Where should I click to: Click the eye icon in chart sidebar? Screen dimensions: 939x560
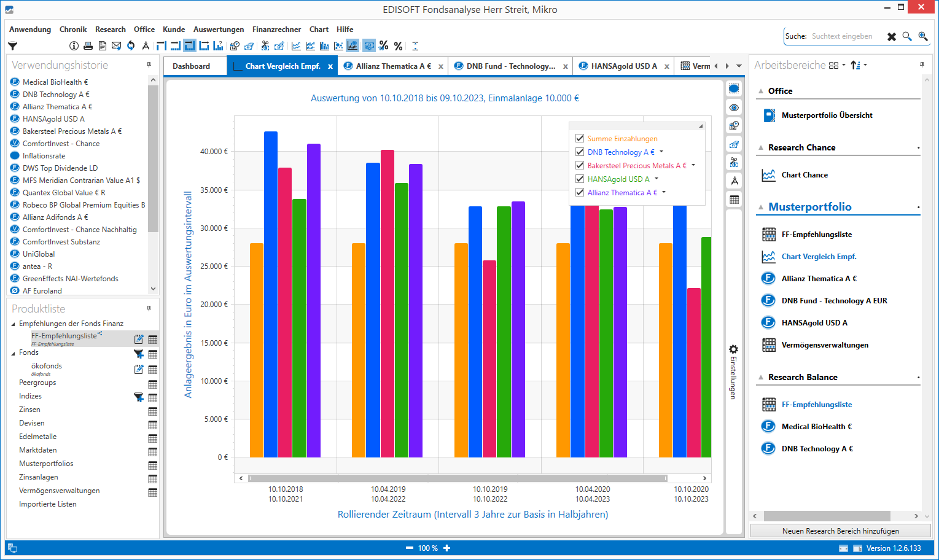pos(734,107)
